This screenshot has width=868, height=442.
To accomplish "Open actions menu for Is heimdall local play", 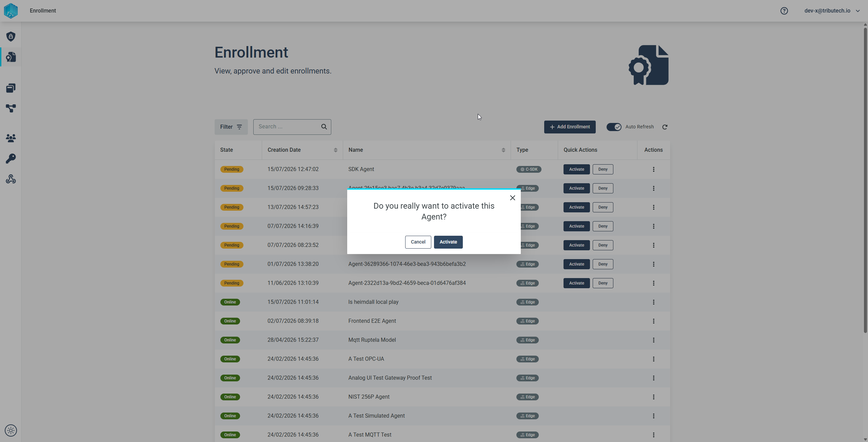I will tap(654, 302).
